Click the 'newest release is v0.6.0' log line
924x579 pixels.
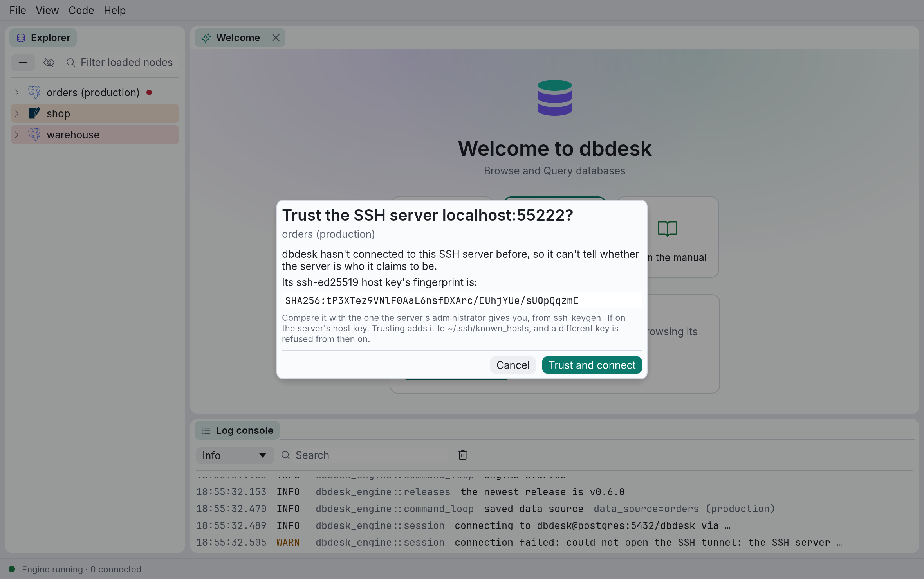coord(554,492)
